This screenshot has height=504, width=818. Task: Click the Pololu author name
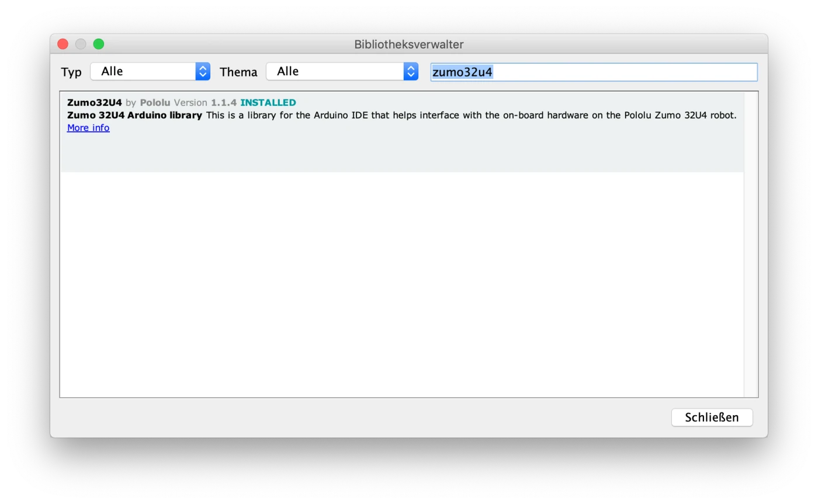155,103
